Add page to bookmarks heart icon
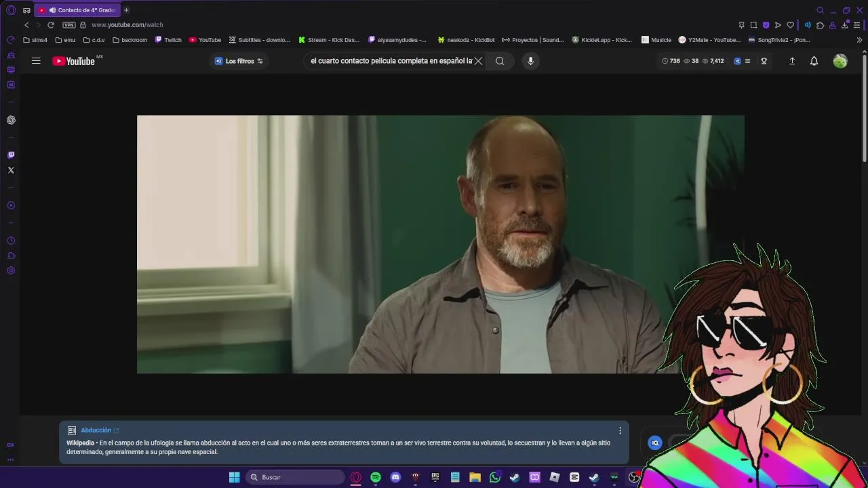 (790, 25)
